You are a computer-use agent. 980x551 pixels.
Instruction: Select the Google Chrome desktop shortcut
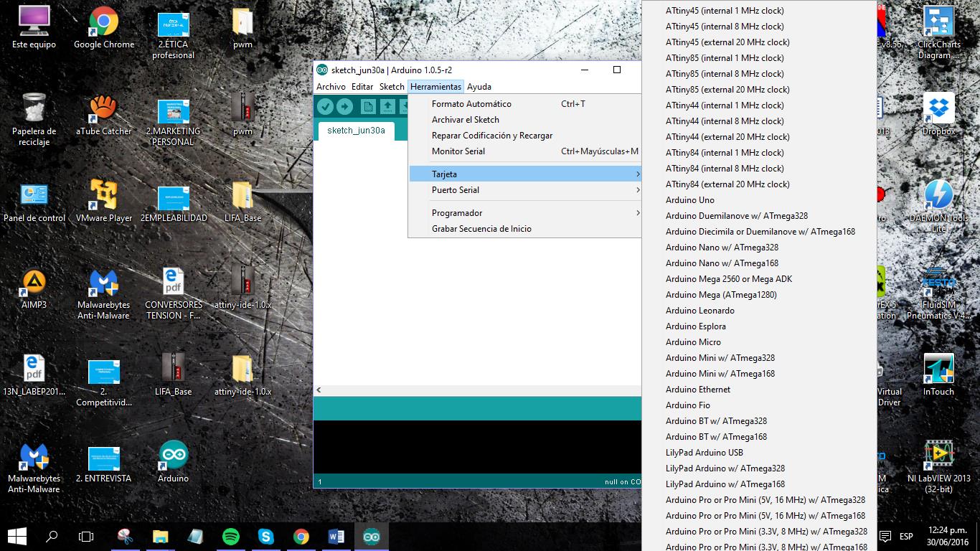pos(104,27)
